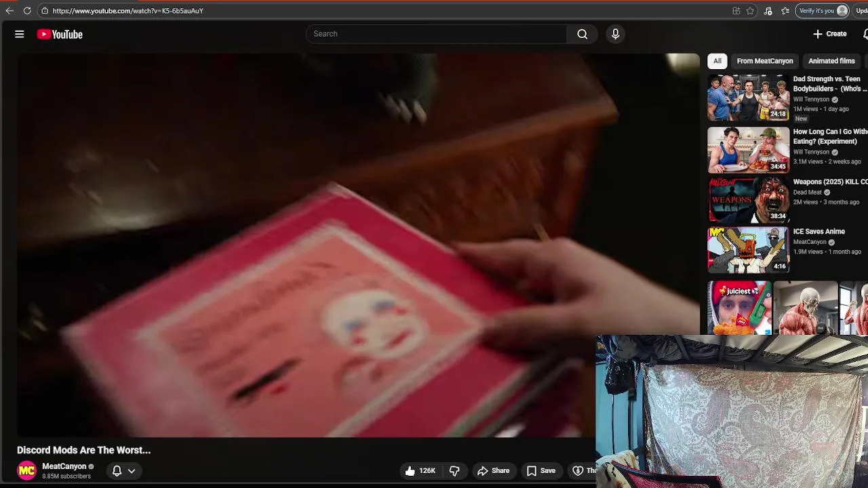Open Dad Strength vs. Teen Bodybuilders thumbnail
This screenshot has width=868, height=488.
pyautogui.click(x=749, y=98)
